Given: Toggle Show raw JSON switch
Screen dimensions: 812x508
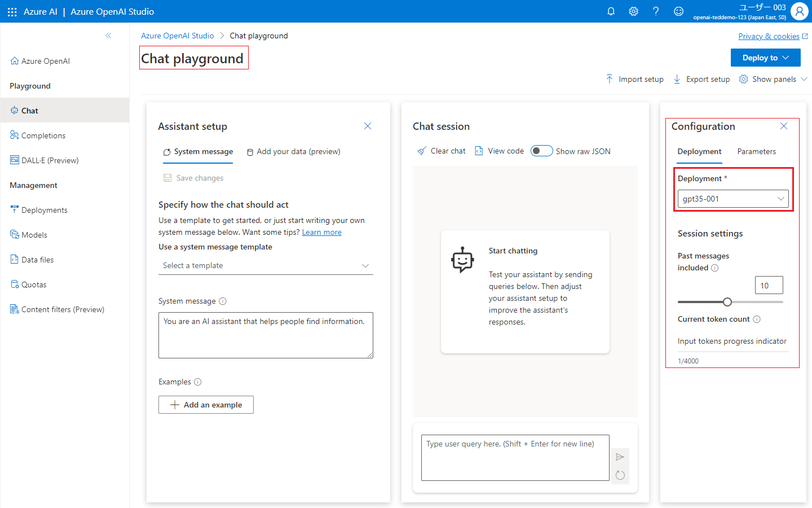Looking at the screenshot, I should (x=541, y=151).
